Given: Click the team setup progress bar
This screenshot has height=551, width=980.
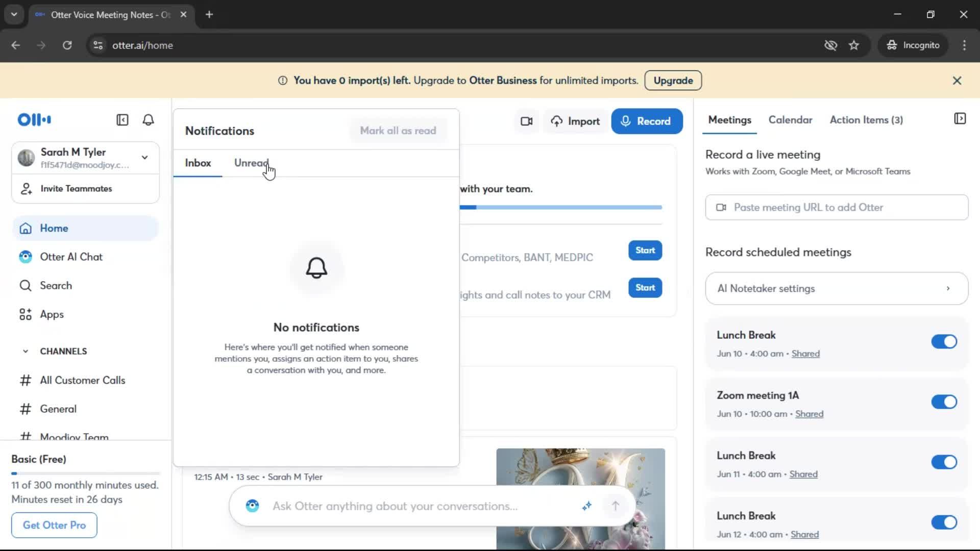Looking at the screenshot, I should click(x=560, y=207).
